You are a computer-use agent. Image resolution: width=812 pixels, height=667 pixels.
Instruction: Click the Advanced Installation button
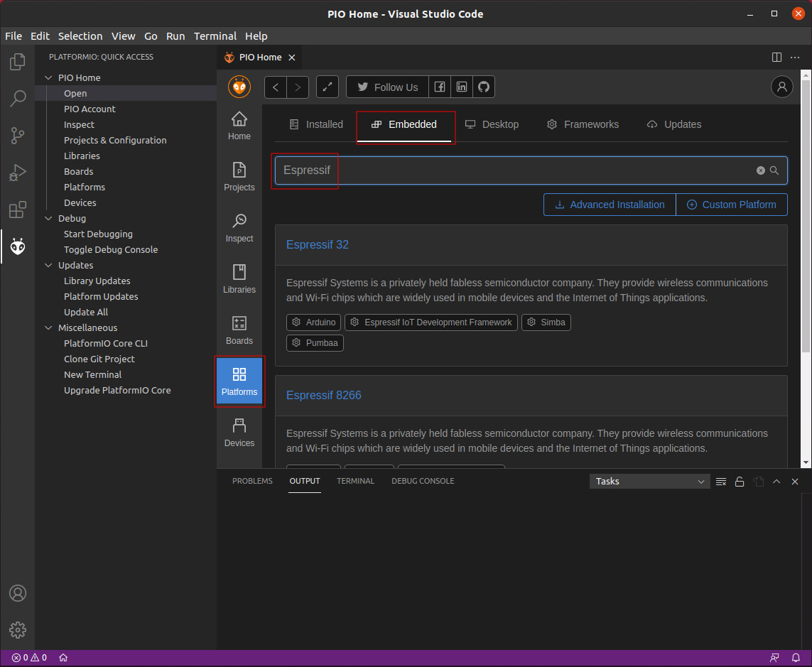pos(610,205)
